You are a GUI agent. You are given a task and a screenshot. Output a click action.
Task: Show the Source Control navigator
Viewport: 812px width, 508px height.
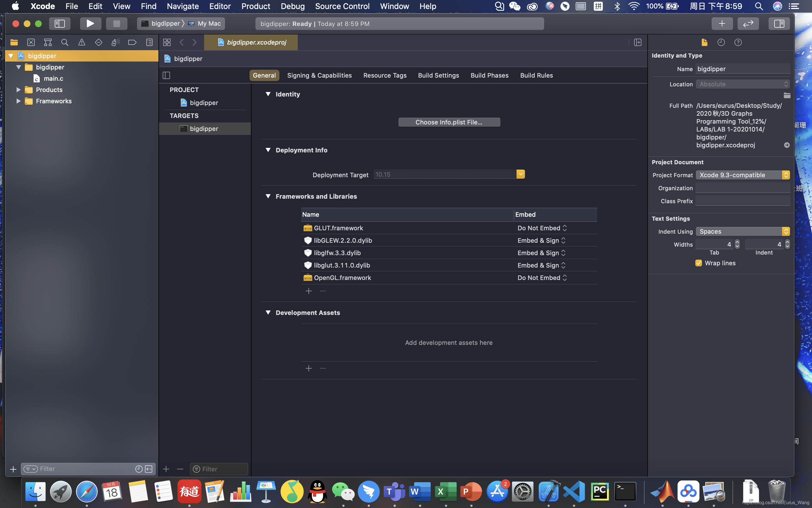31,42
